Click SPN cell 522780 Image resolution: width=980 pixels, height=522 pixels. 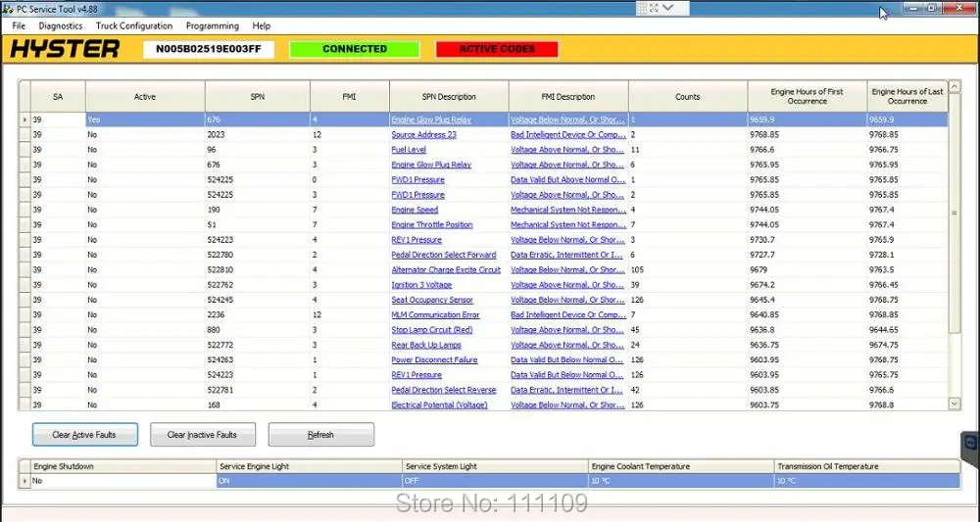pyautogui.click(x=258, y=255)
